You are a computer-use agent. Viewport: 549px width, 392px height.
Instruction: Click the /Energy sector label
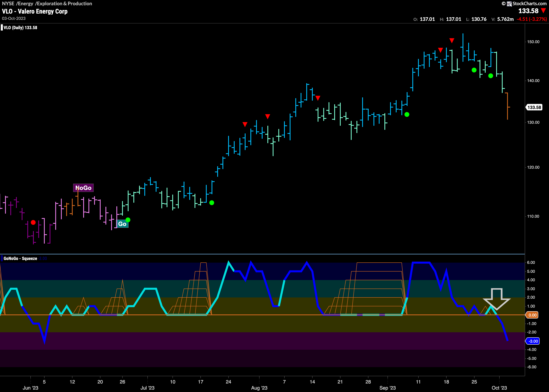pos(25,3)
